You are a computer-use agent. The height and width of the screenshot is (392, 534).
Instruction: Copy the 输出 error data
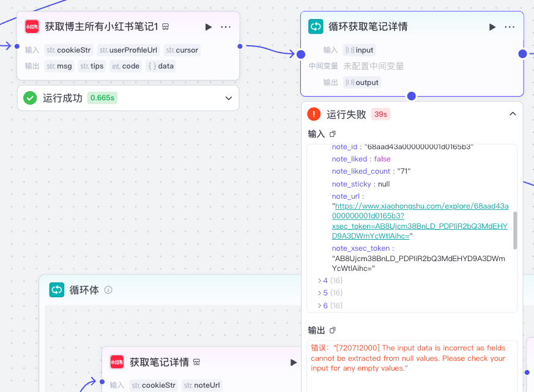tap(332, 330)
